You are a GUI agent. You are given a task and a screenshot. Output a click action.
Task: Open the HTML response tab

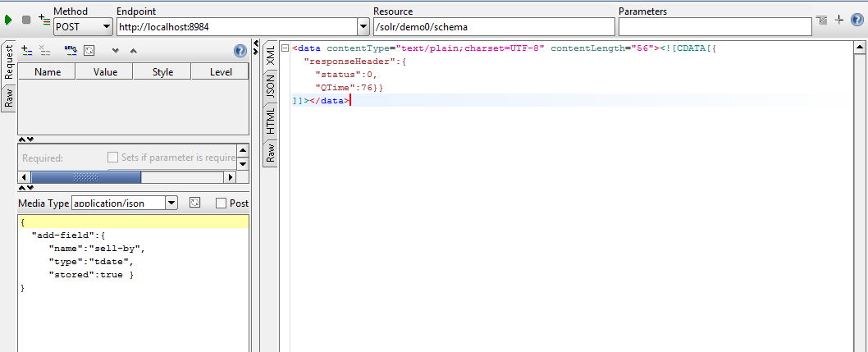click(x=271, y=121)
